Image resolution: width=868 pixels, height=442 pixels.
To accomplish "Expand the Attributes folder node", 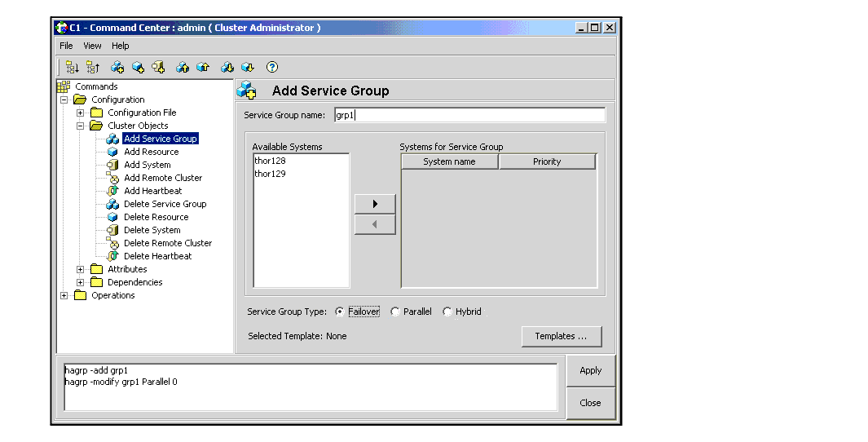I will tap(81, 269).
